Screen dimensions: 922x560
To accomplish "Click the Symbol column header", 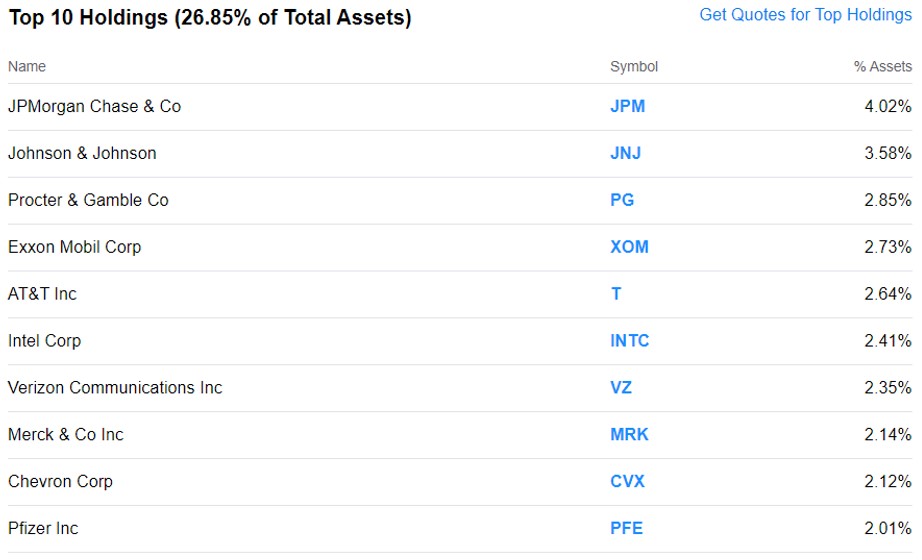I will (x=634, y=67).
